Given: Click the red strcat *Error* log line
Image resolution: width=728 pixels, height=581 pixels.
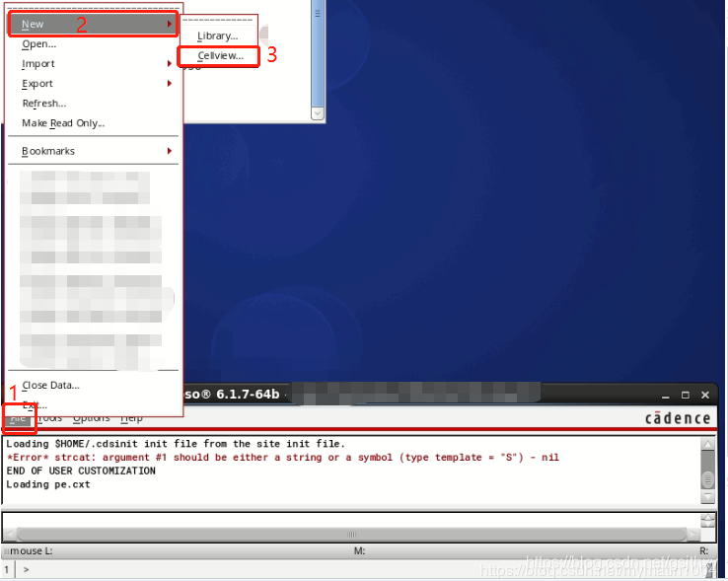Looking at the screenshot, I should coord(283,458).
